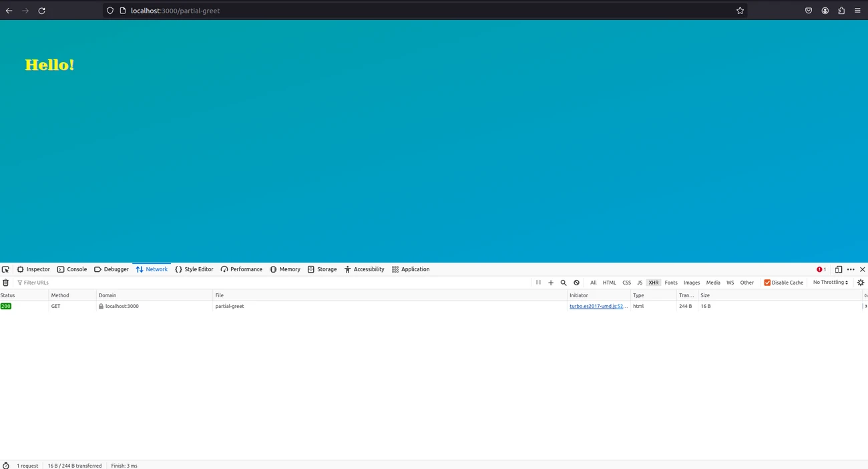Open the tracking protection shield icon
Image resolution: width=868 pixels, height=469 pixels.
(110, 11)
